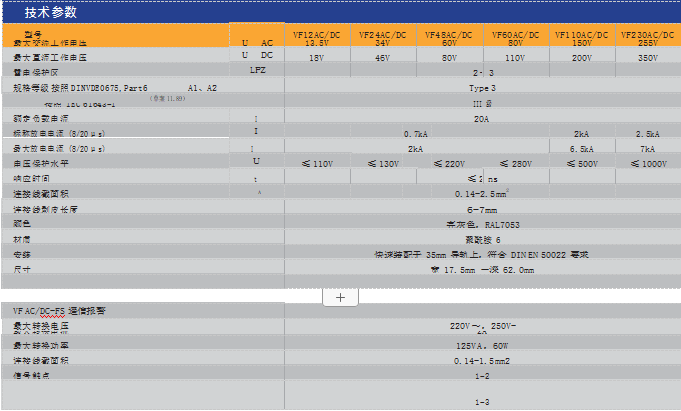Click the DIN EN 50022 mounting cell
Screen dimensions: 681x411
(482, 254)
